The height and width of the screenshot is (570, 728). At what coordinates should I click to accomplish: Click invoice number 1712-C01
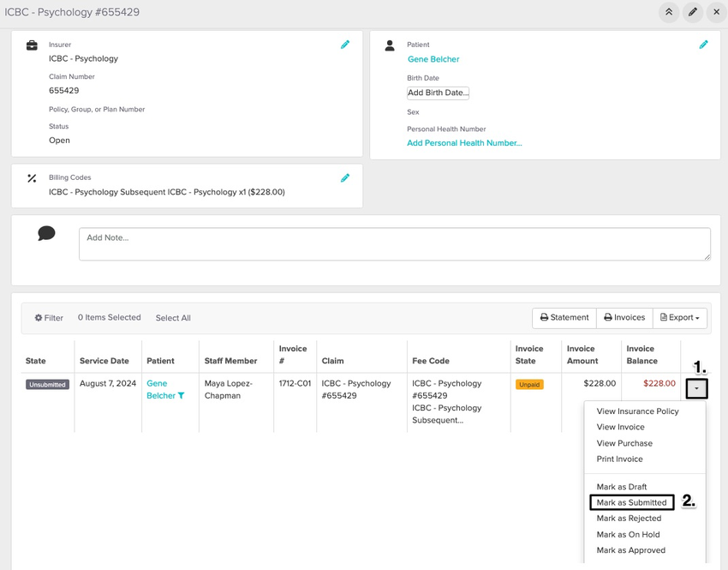click(295, 384)
